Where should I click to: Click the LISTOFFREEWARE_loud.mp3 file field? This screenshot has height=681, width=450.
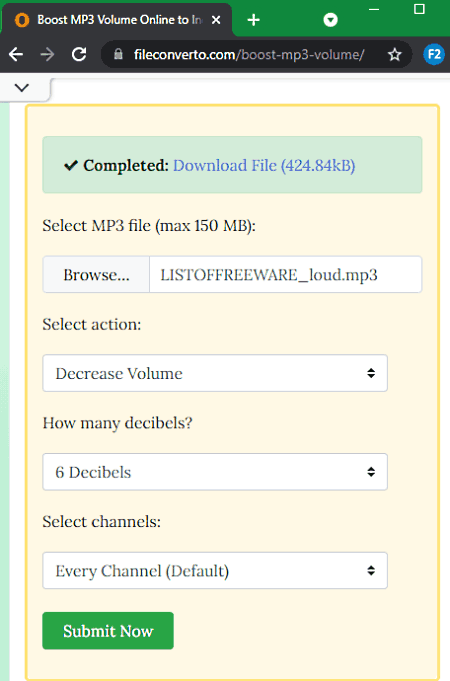[285, 274]
